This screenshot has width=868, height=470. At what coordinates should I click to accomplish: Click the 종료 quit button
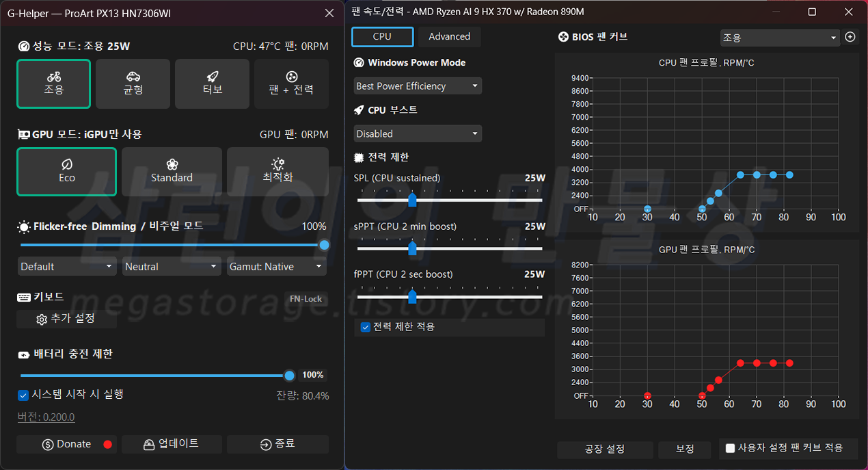click(277, 444)
